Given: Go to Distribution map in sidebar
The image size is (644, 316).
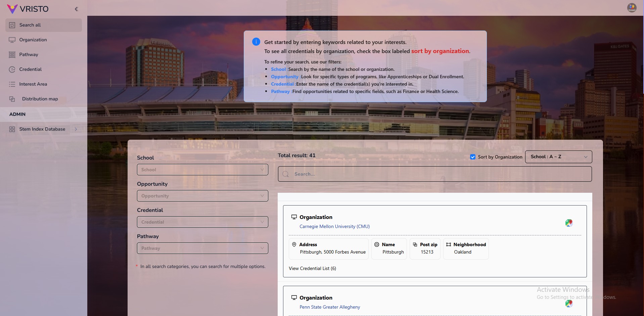Looking at the screenshot, I should pos(44,99).
